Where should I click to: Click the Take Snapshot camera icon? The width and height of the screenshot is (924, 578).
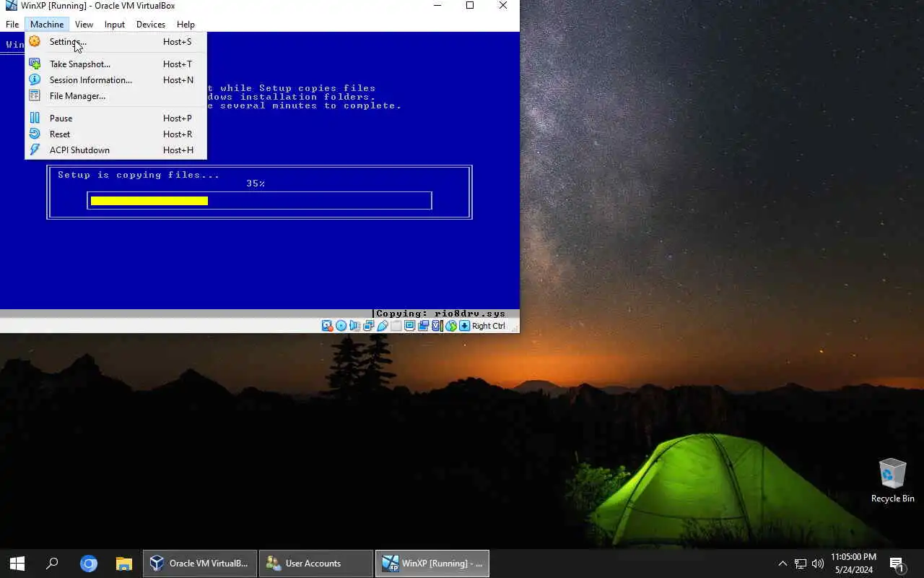pyautogui.click(x=35, y=64)
